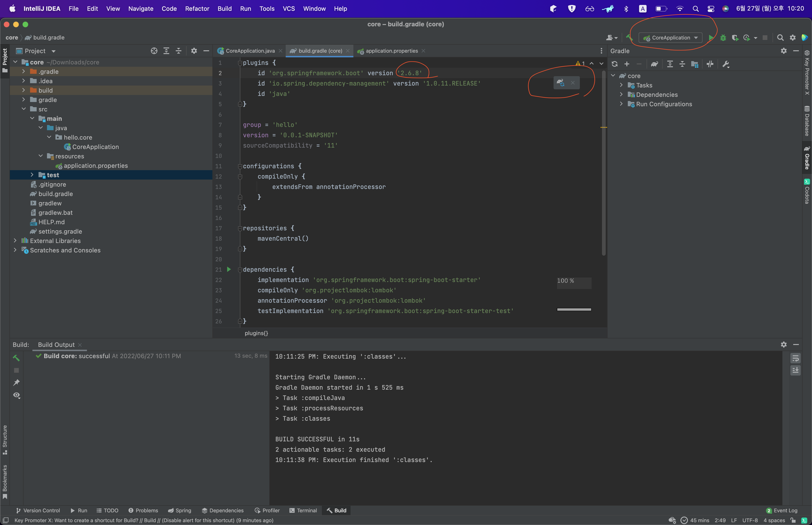The width and height of the screenshot is (812, 525).
Task: Click the build hammer icon in toolbar
Action: pos(629,37)
